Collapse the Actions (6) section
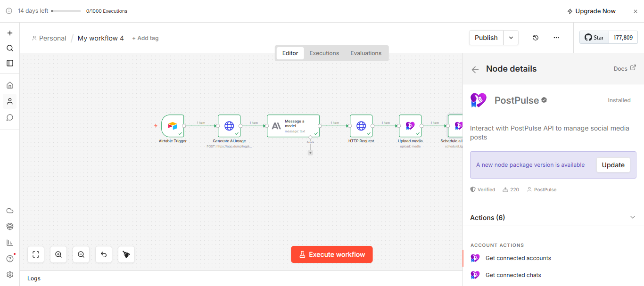This screenshot has height=286, width=644. coord(633,217)
